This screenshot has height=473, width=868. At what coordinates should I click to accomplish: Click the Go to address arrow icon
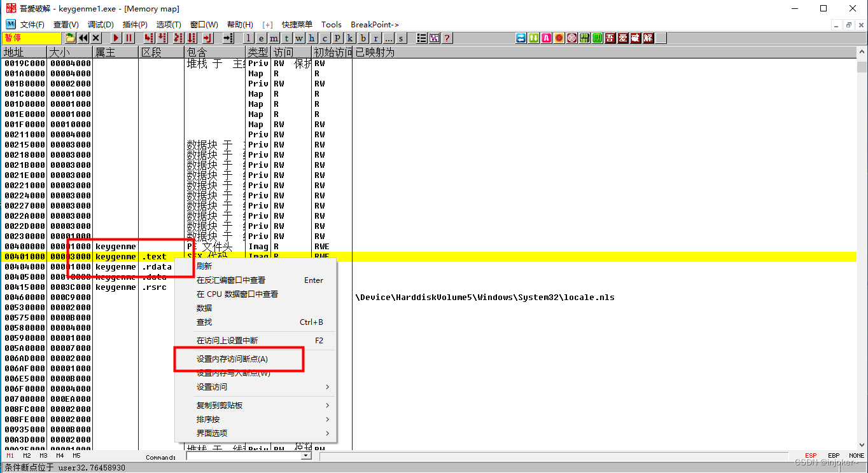[x=228, y=38]
